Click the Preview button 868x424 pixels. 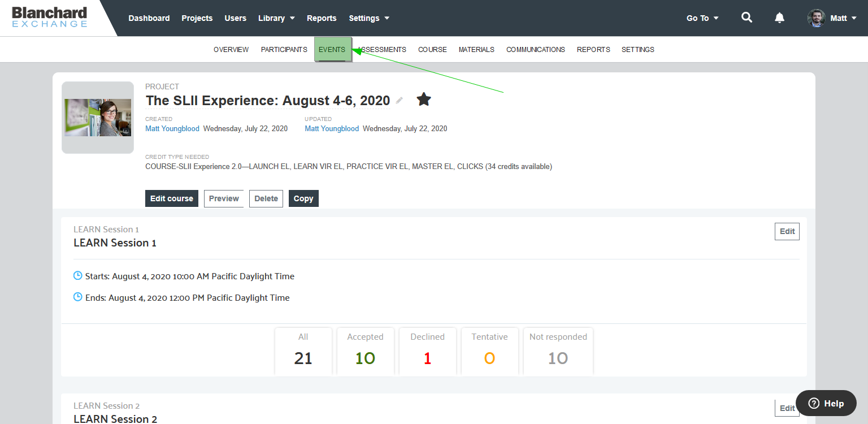coord(224,198)
